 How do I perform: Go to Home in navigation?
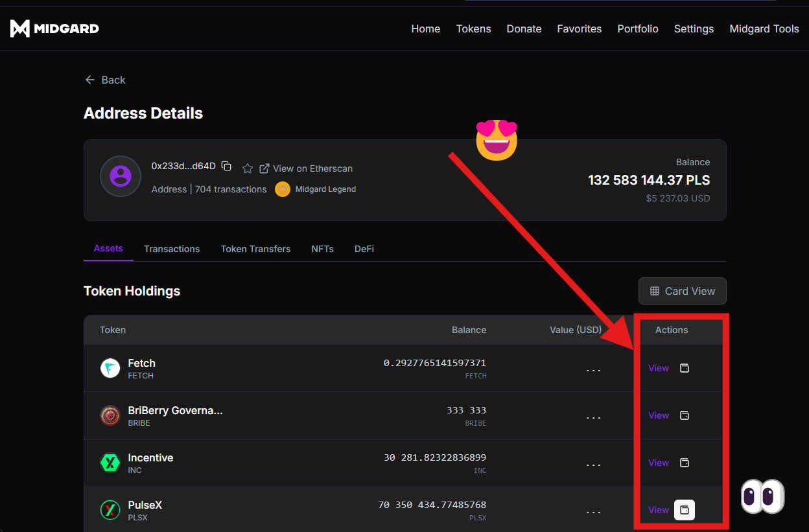[426, 29]
